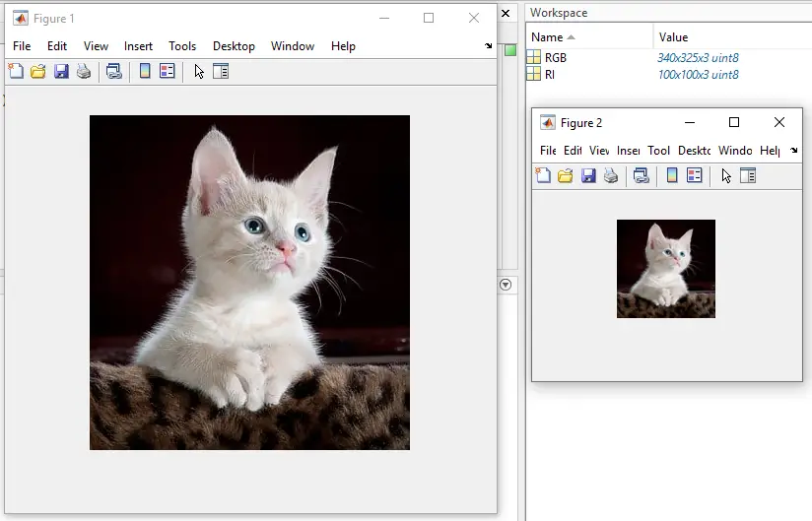The image size is (812, 521).
Task: Open Help menu in Figure 1
Action: (343, 46)
